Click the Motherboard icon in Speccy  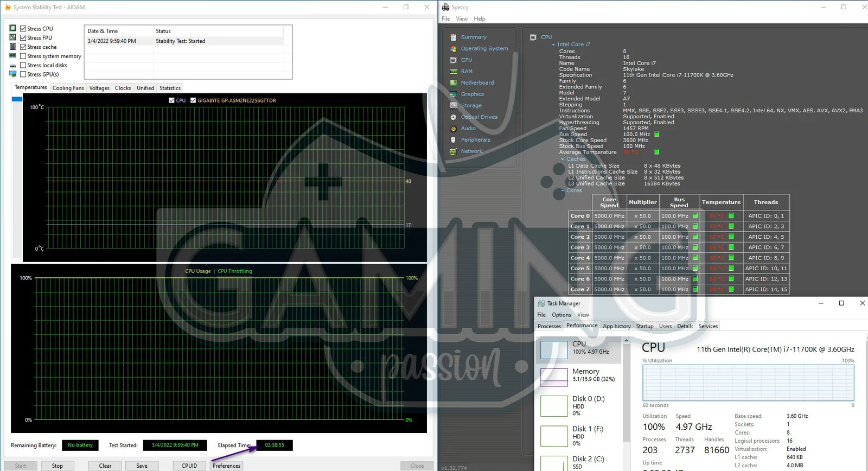click(x=453, y=83)
